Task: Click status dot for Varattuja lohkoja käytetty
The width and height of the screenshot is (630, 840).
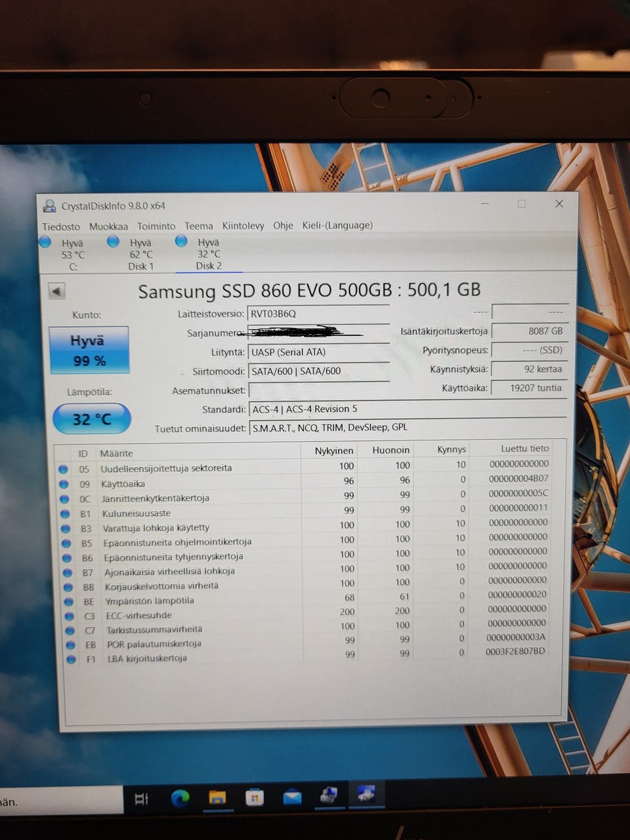Action: [x=66, y=528]
